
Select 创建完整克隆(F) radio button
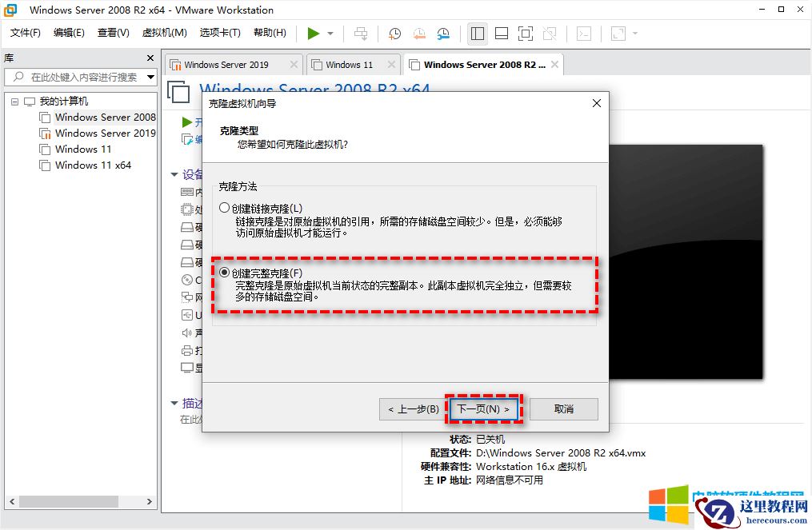[224, 273]
